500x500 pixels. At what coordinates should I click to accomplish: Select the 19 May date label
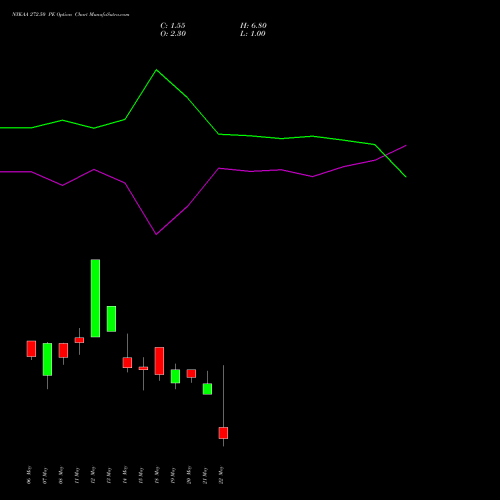173,475
